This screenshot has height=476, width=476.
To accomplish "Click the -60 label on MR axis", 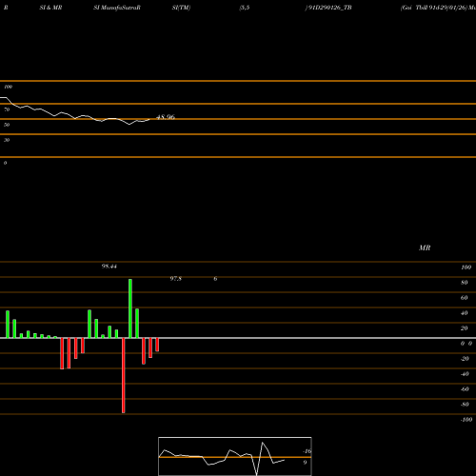I will click(x=465, y=389).
